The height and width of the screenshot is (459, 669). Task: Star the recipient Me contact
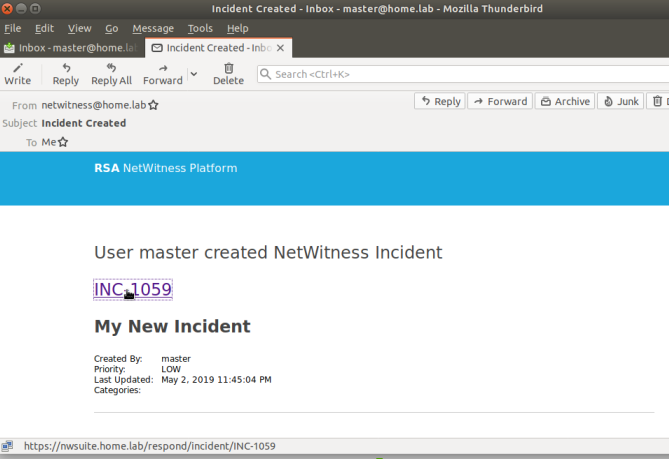63,142
